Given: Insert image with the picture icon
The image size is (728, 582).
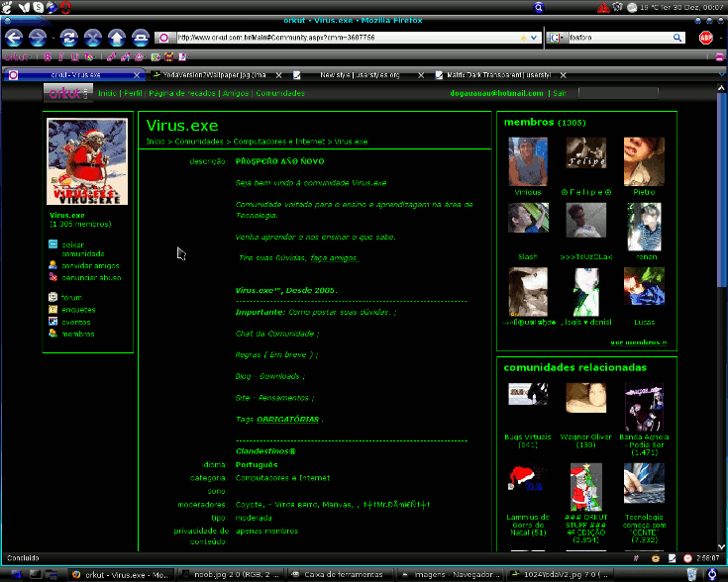Looking at the screenshot, I should [156, 57].
